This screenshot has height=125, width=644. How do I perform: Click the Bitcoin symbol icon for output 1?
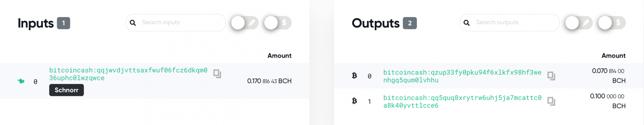point(355,101)
